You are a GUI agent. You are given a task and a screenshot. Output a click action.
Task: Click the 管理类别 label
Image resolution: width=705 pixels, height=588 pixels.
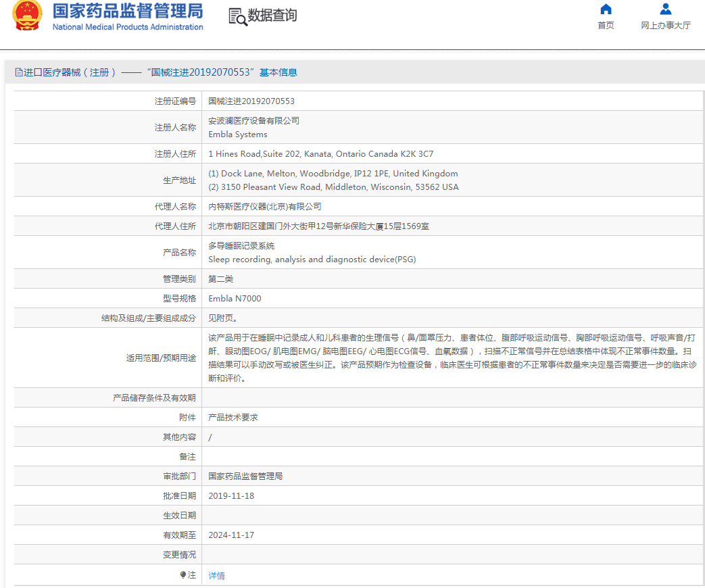[179, 279]
